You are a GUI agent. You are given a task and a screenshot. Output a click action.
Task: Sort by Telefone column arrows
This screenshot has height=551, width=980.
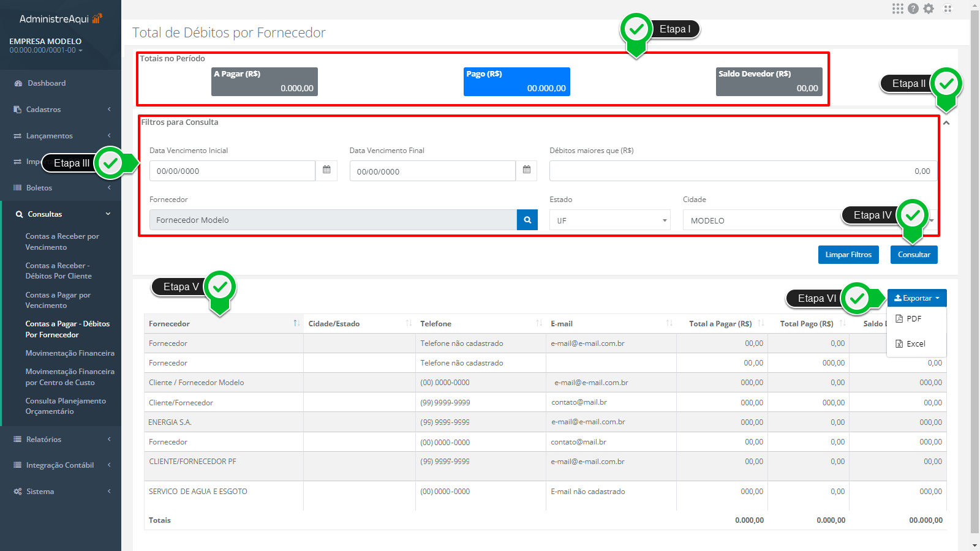coord(539,323)
